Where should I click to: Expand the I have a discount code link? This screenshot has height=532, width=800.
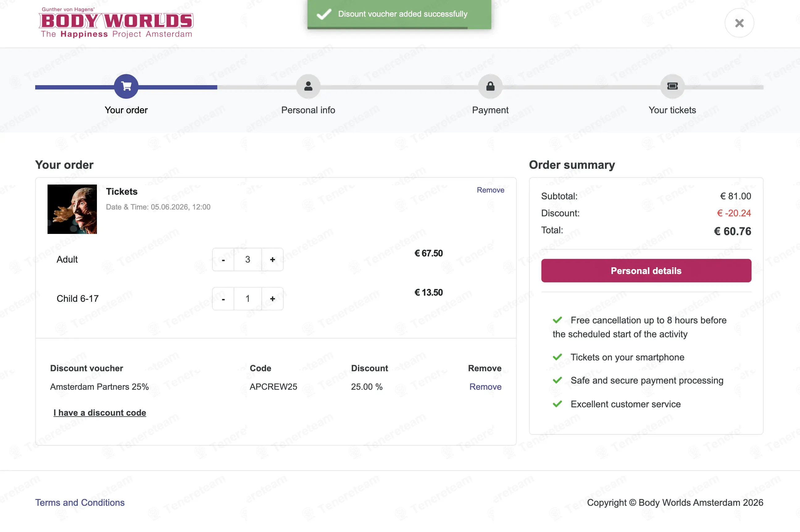(100, 413)
